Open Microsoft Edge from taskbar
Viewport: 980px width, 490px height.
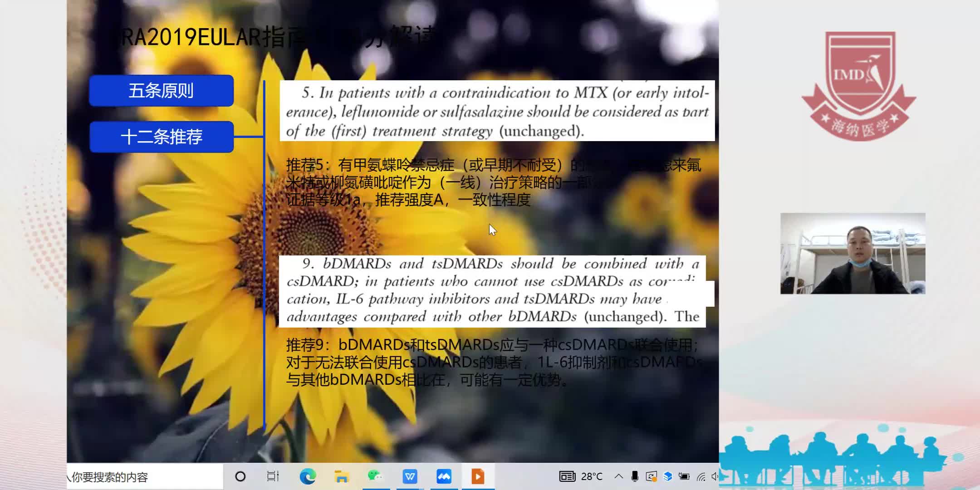tap(308, 476)
